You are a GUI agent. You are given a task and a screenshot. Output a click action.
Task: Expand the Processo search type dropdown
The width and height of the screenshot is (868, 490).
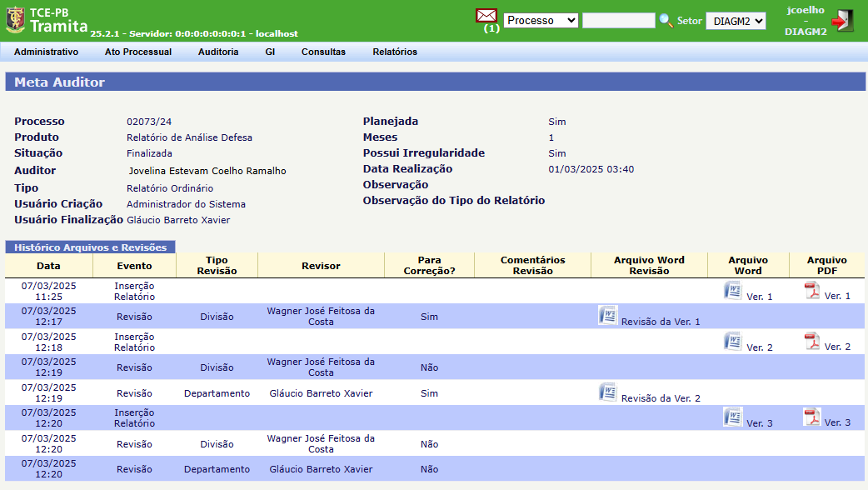[541, 21]
